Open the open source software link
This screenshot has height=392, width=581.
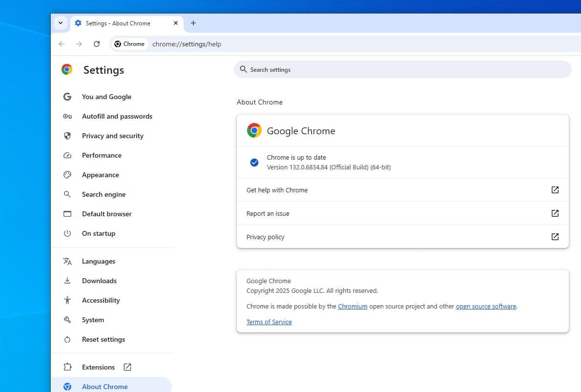tap(486, 306)
